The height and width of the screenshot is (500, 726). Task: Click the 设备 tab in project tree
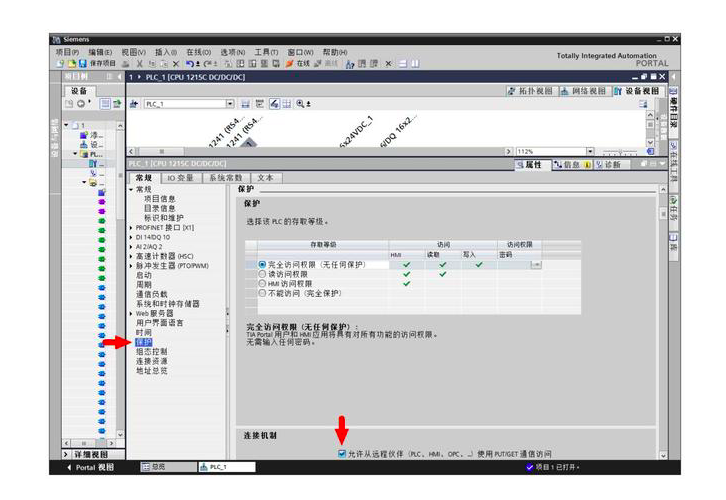[79, 91]
